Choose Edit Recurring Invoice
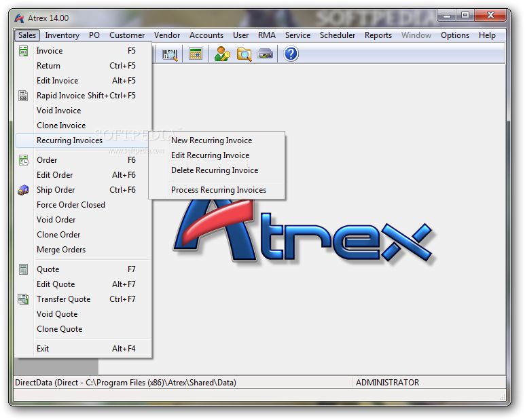Image resolution: width=525 pixels, height=420 pixels. 211,155
